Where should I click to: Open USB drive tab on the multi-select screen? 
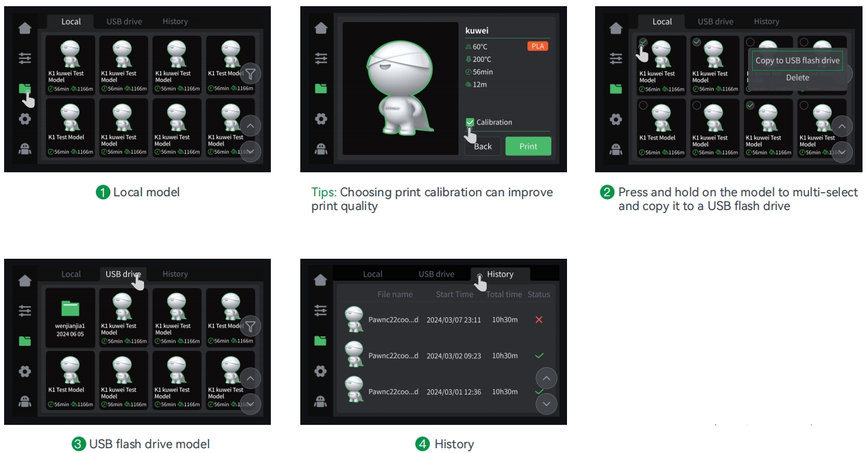pos(715,21)
